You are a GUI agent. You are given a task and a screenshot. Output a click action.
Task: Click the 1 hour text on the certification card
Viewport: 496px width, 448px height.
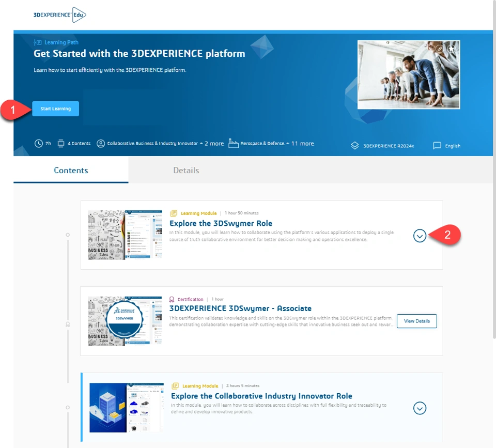(x=218, y=299)
